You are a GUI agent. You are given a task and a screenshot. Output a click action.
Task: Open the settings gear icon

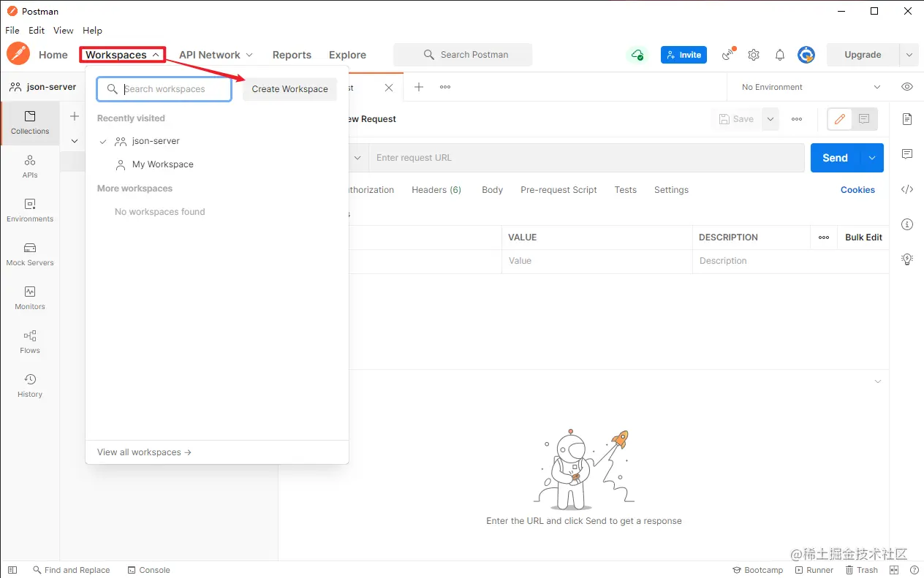pos(754,55)
